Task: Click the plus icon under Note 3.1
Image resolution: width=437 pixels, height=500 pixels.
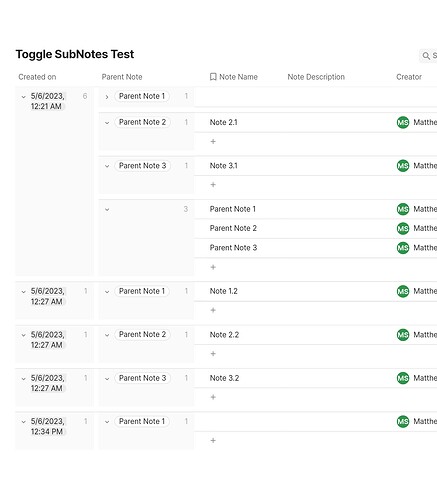Action: tap(213, 185)
